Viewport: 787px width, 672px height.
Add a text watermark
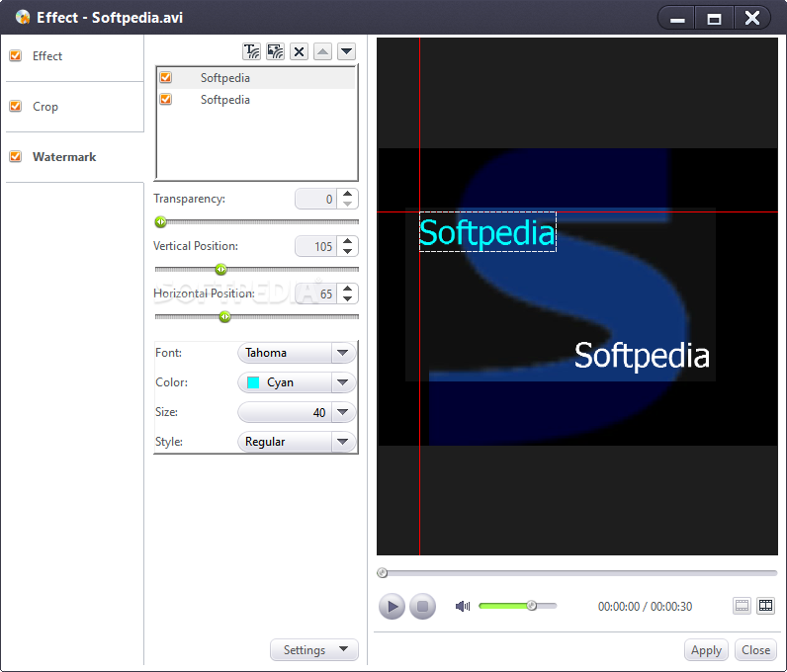click(x=251, y=51)
